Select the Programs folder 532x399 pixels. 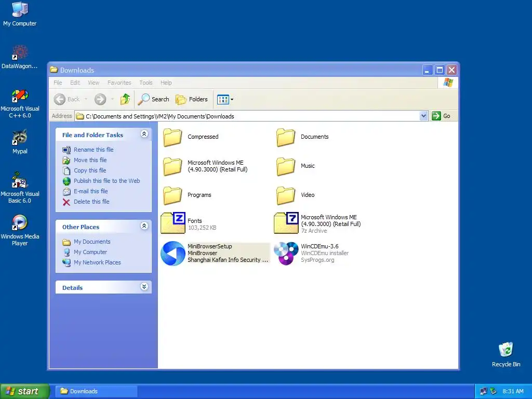tap(187, 195)
